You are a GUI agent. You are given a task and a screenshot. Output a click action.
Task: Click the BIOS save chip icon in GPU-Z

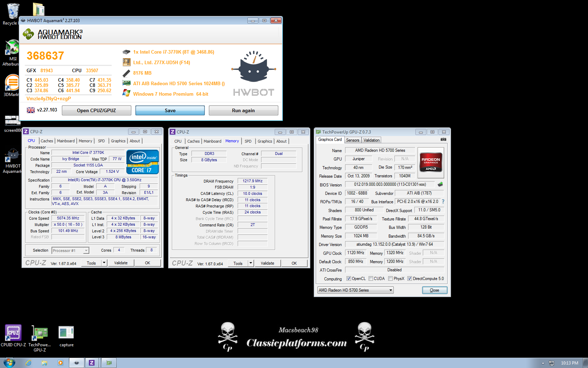440,184
